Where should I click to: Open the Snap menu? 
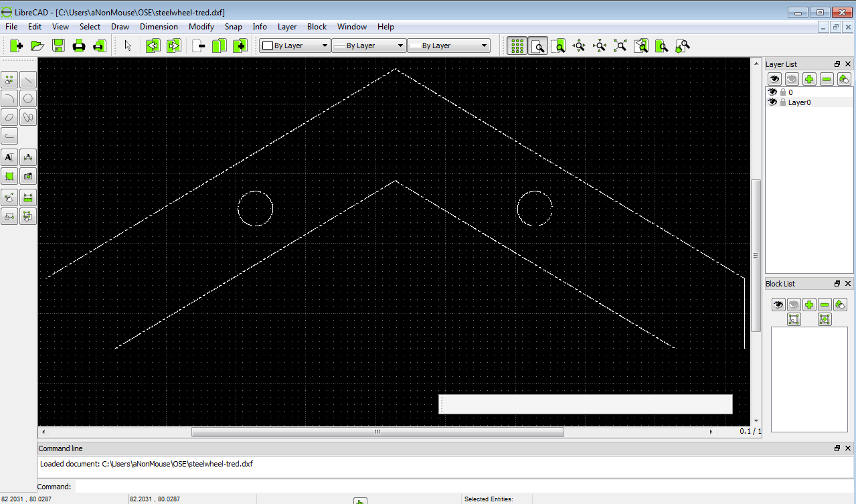(x=234, y=27)
